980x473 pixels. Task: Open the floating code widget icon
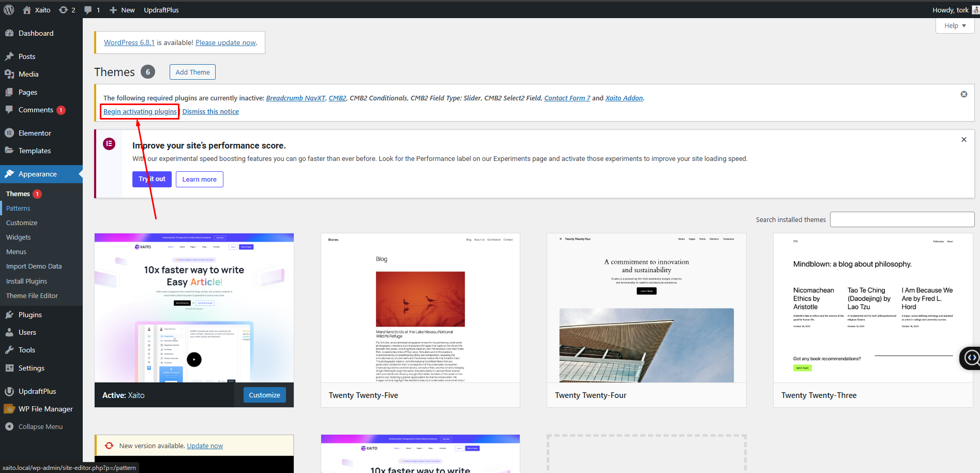(x=971, y=358)
